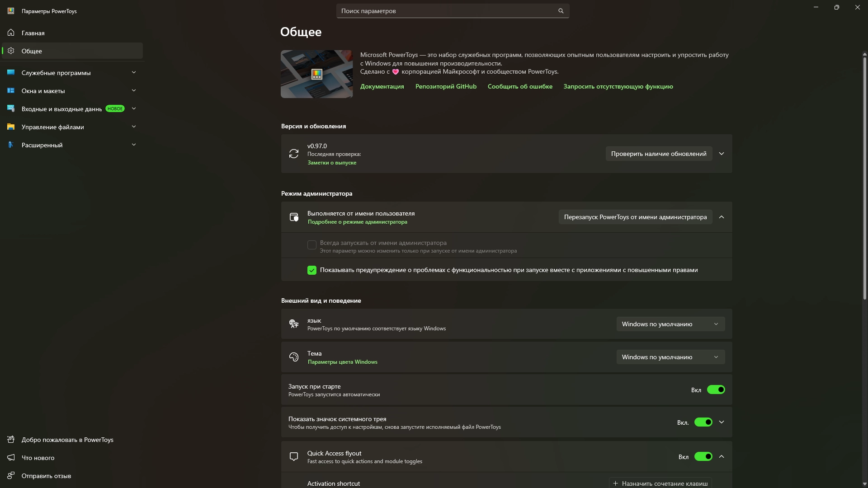Viewport: 868px width, 488px height.
Task: Click Проверить наличие обновлений button
Action: 658,154
